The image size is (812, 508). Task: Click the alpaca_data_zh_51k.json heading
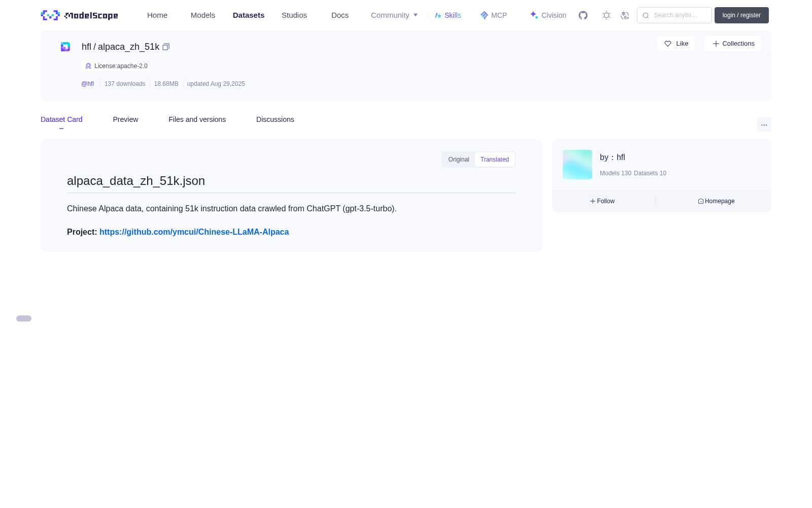[136, 181]
